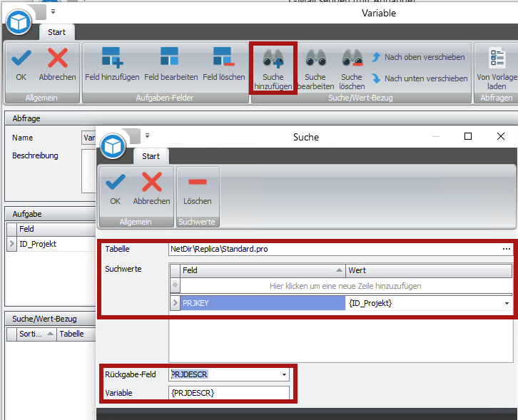This screenshot has height=420, width=518.
Task: Open Suche bearbeiten tool
Action: coord(315,68)
